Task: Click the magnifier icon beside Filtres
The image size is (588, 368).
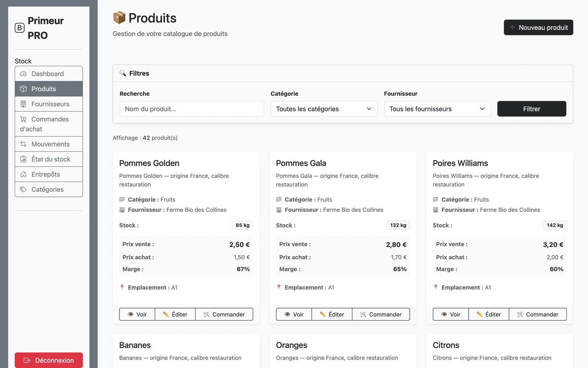Action: [123, 73]
